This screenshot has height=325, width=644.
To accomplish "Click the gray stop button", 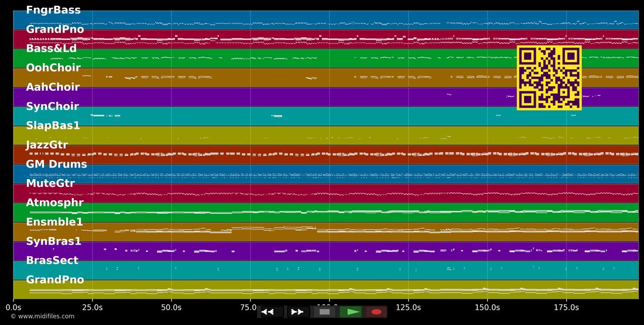I will (x=324, y=312).
